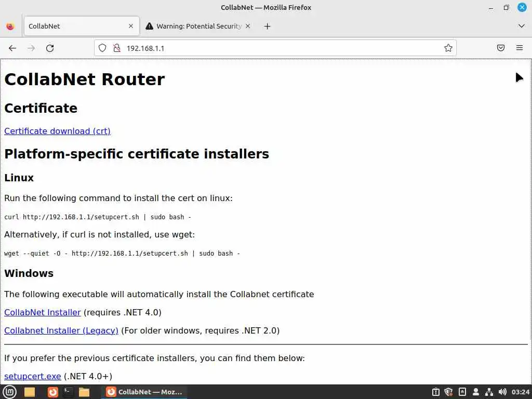
Task: Open the network connections tray icon
Action: pos(489,392)
